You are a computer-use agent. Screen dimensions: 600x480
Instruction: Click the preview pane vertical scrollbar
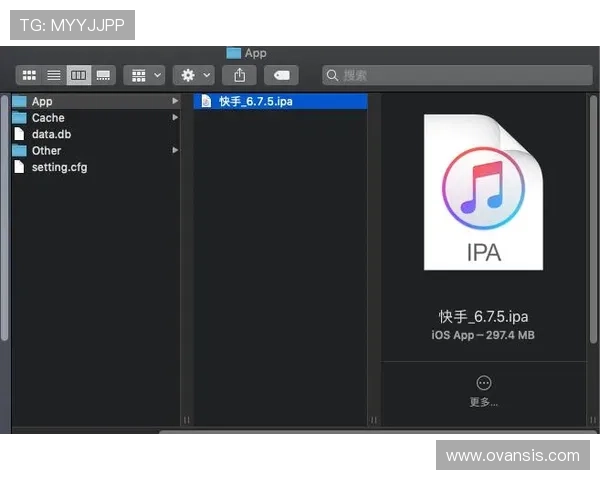(x=593, y=220)
